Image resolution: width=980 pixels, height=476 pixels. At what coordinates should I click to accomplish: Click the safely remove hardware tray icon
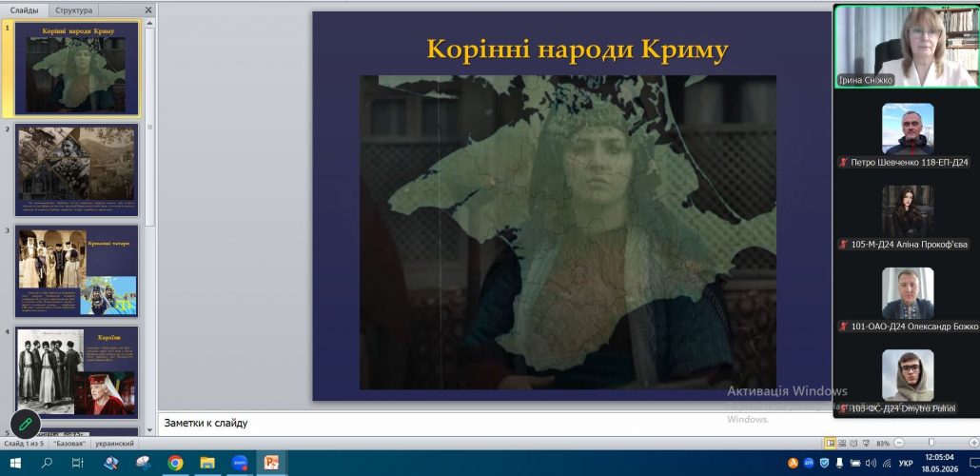click(x=840, y=463)
